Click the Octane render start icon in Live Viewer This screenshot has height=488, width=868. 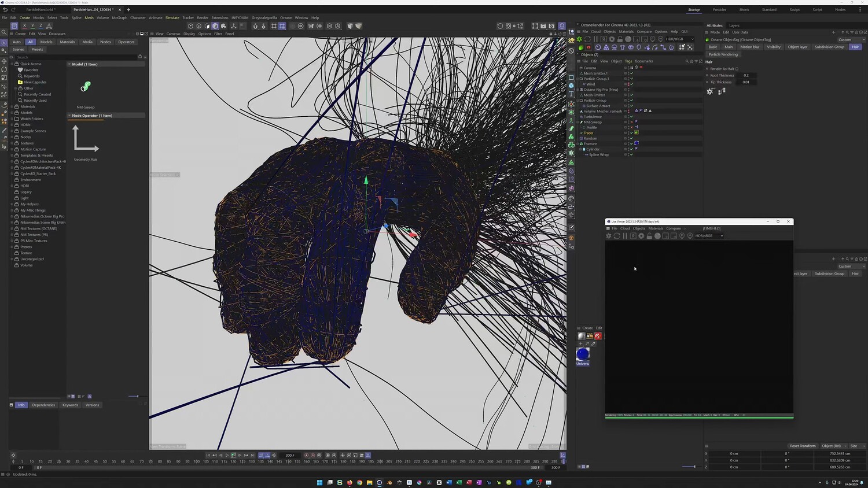609,236
